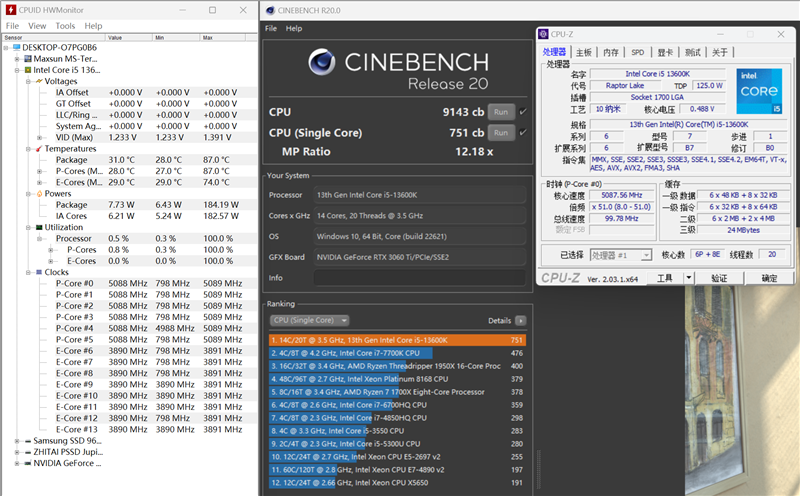Collapse the Temperatures section
800x496 pixels.
[x=28, y=148]
